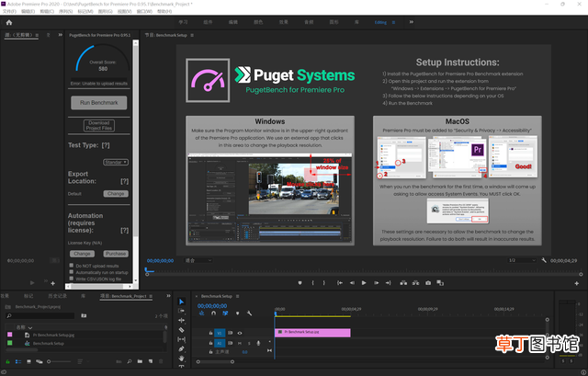Image resolution: width=588 pixels, height=376 pixels.
Task: Enable Automatically run on startup checkbox
Action: [x=72, y=272]
